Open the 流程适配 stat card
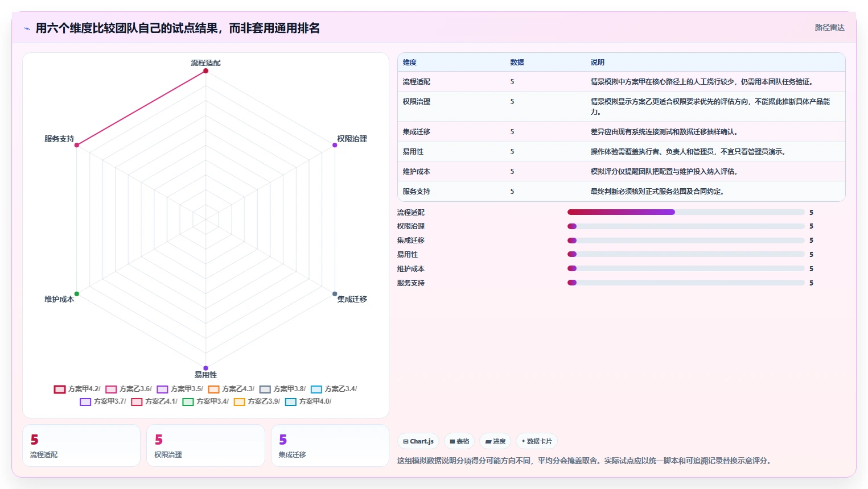 point(81,446)
